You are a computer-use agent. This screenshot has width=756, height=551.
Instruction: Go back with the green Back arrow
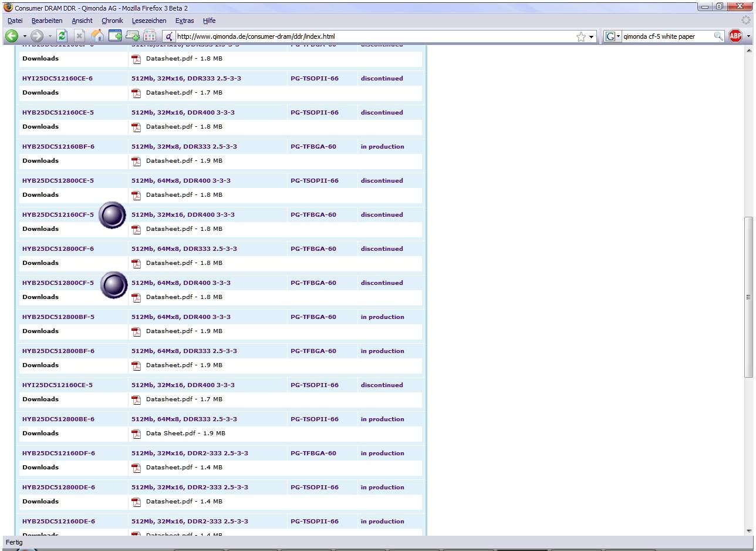click(x=12, y=36)
